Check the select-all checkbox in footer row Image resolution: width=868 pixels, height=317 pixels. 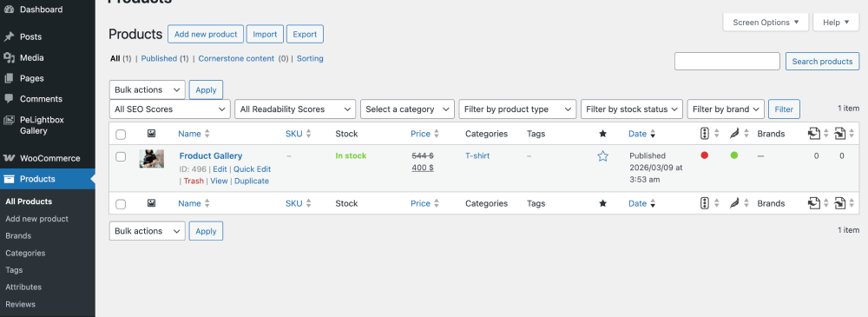[121, 204]
